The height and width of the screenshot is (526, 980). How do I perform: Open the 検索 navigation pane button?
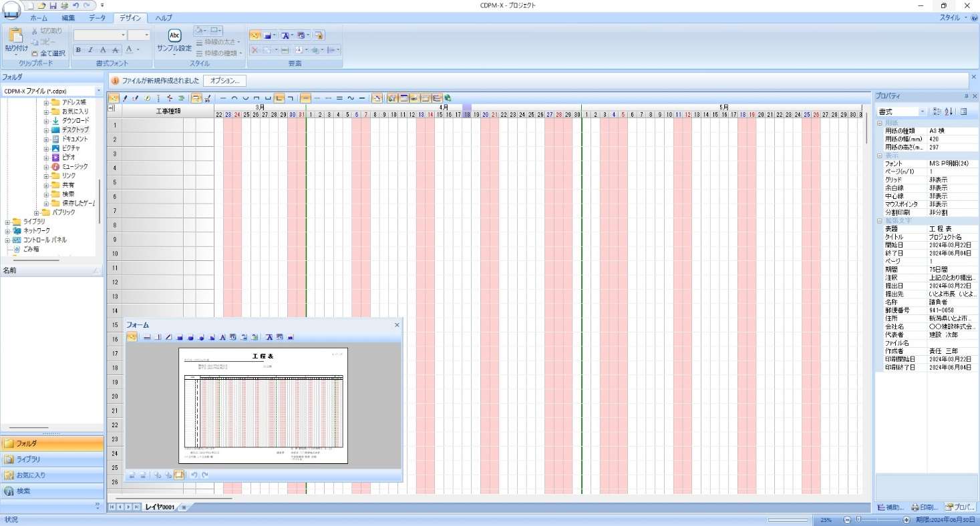pyautogui.click(x=52, y=491)
